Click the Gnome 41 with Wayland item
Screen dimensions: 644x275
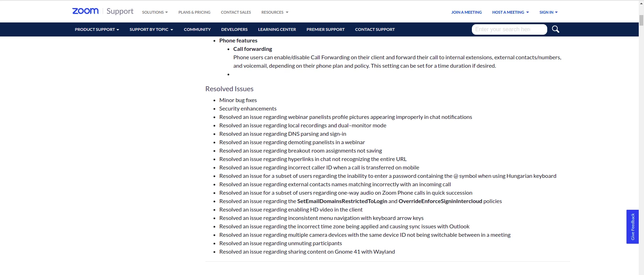tap(307, 252)
